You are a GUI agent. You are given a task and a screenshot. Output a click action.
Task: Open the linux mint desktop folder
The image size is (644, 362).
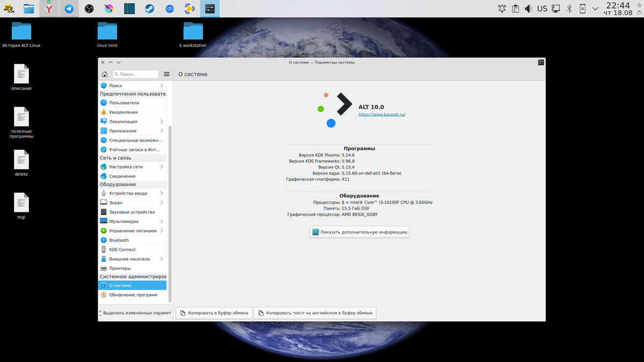pos(107,35)
